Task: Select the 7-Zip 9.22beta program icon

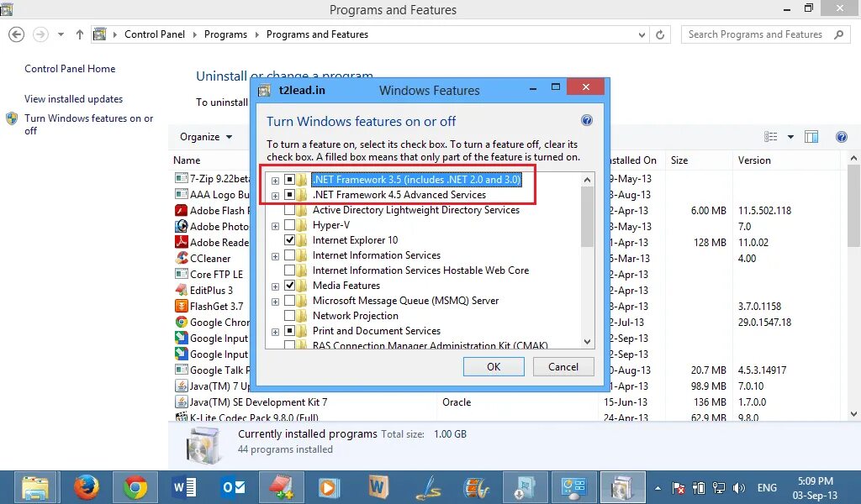Action: (182, 178)
